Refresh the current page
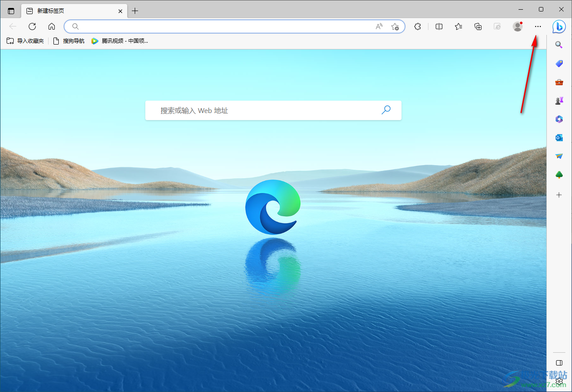The height and width of the screenshot is (392, 572). click(x=32, y=26)
